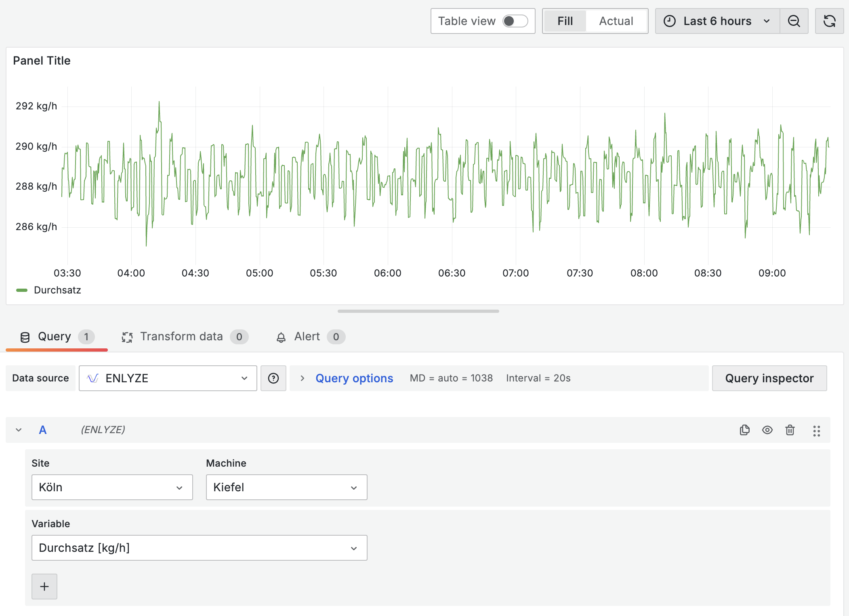Screen dimensions: 849x616
Task: Open the Alert tab
Action: [307, 336]
